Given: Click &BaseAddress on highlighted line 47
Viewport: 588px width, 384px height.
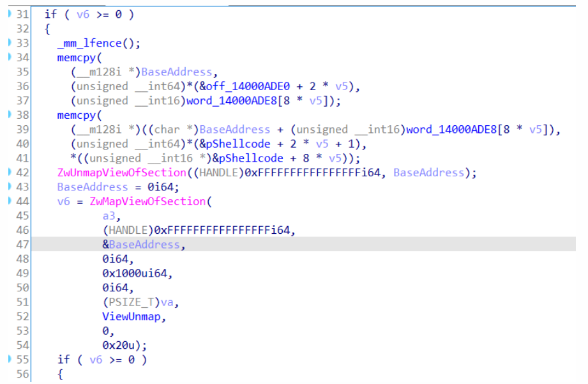Looking at the screenshot, I should coord(141,245).
